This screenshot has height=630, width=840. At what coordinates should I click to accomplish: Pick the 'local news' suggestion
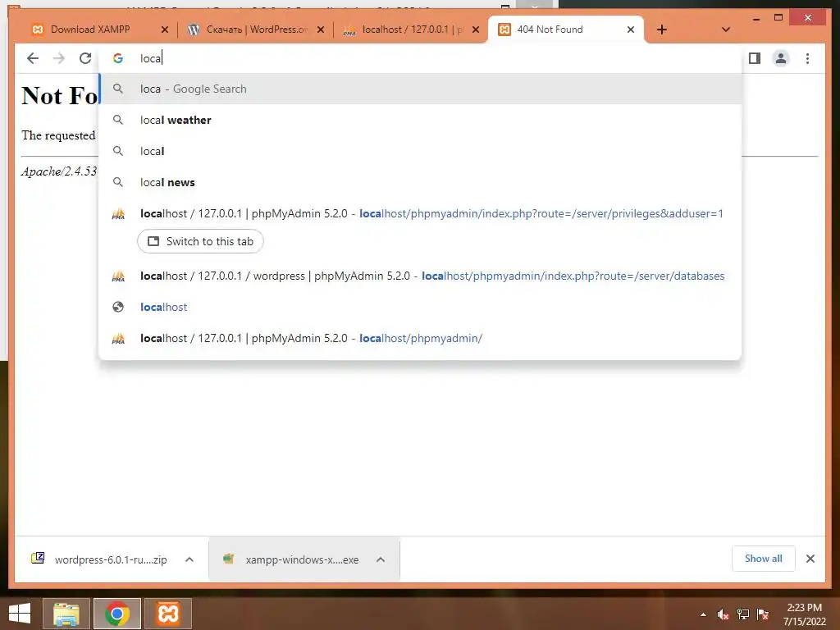click(x=421, y=182)
